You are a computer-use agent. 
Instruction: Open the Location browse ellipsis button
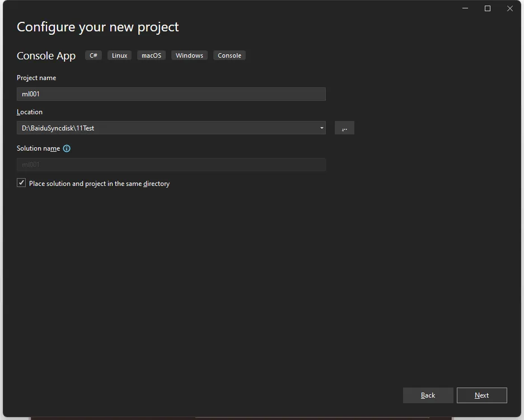(x=344, y=128)
